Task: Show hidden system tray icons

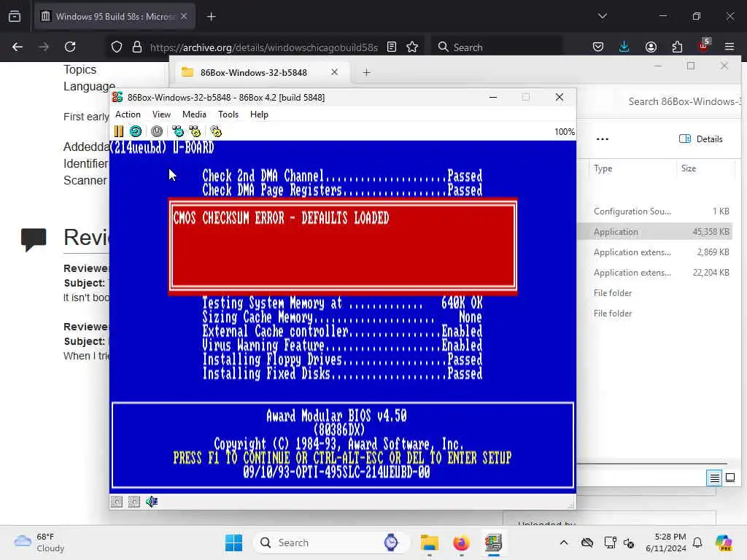Action: (x=564, y=542)
